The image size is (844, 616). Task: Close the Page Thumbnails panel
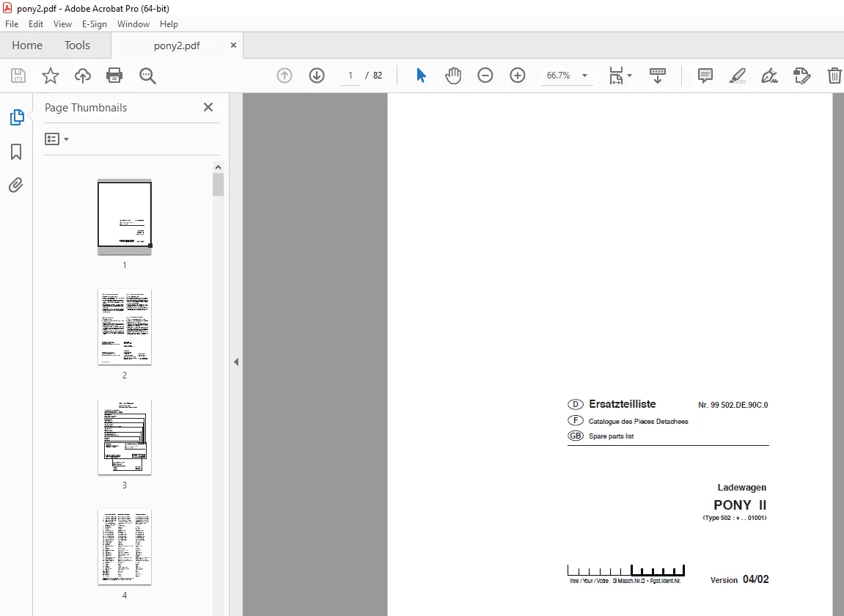[x=208, y=107]
